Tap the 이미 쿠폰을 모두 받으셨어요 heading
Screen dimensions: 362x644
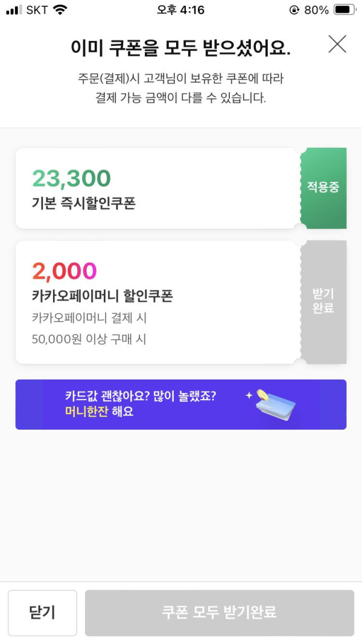click(x=180, y=48)
